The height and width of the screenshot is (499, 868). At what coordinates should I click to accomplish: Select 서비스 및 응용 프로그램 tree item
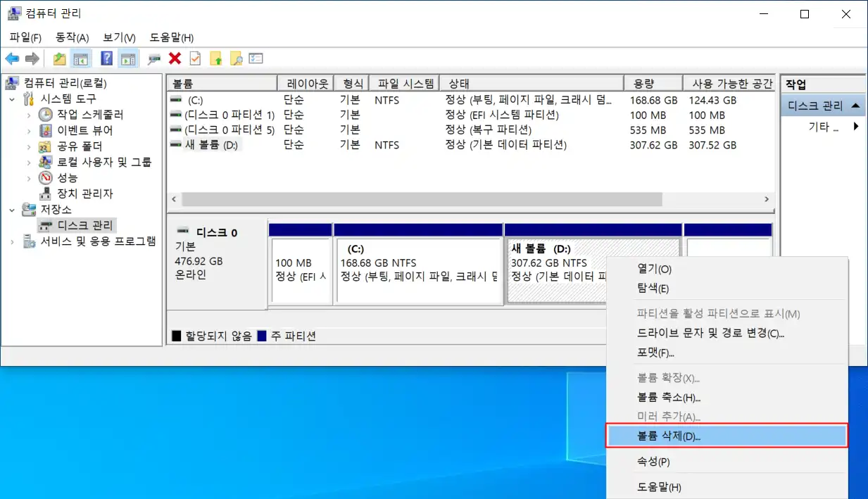tap(98, 241)
